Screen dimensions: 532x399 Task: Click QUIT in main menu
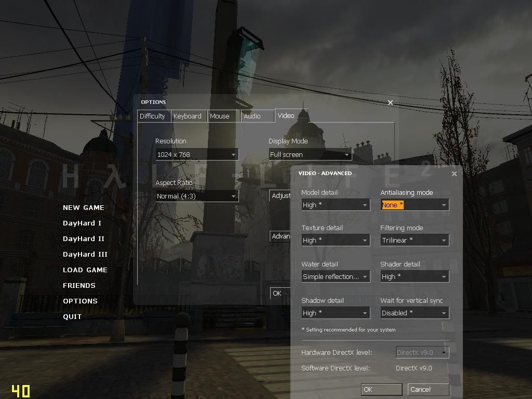72,317
